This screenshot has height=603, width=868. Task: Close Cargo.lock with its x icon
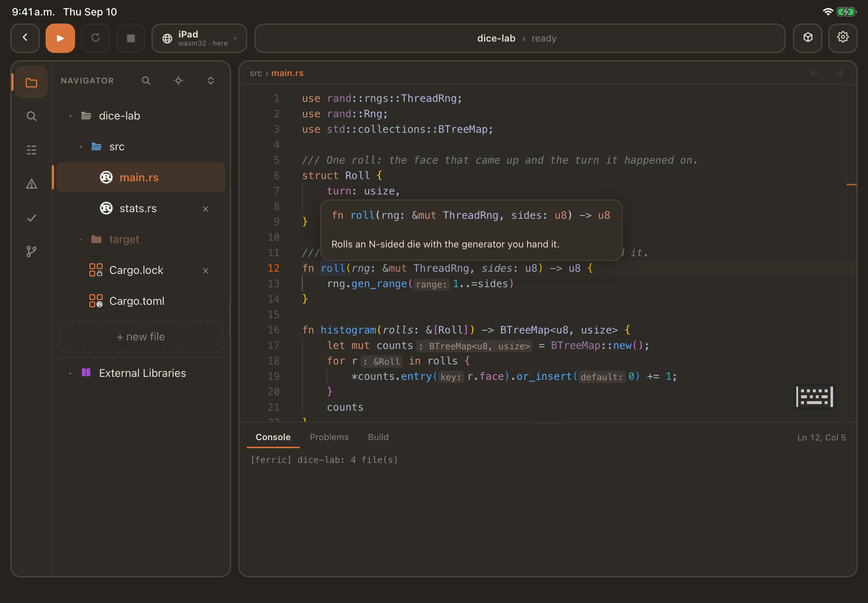[206, 271]
